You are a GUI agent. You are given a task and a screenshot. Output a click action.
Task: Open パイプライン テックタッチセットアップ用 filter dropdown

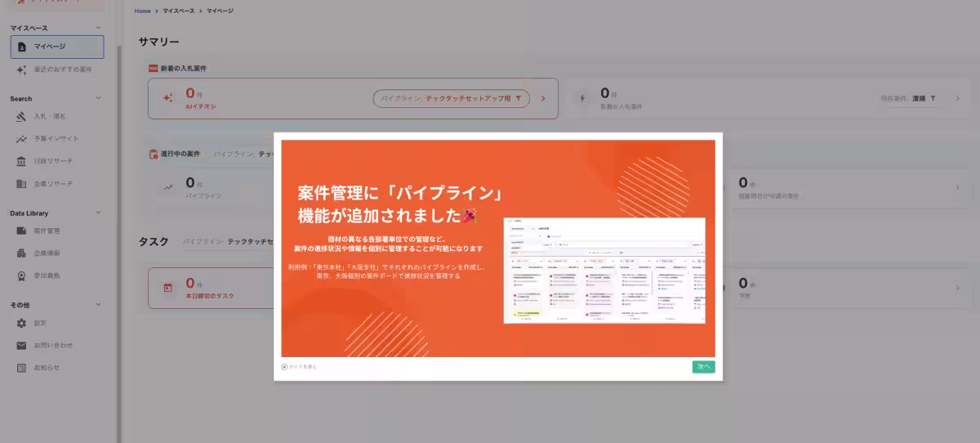tap(452, 98)
